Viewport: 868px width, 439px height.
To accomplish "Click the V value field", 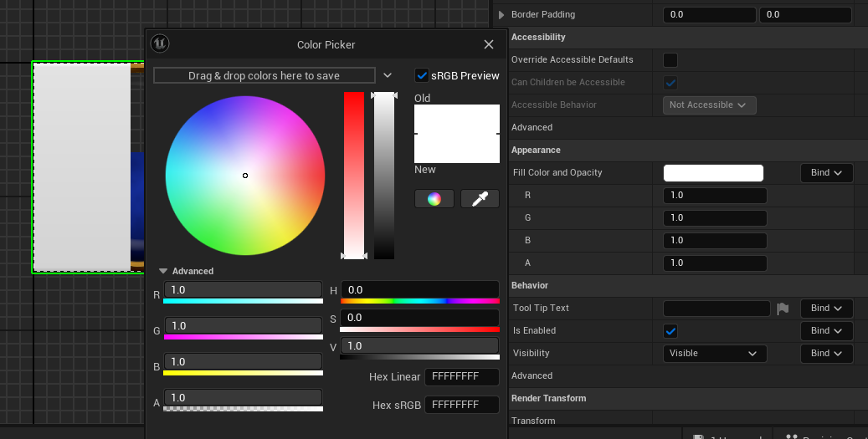I will coord(419,345).
